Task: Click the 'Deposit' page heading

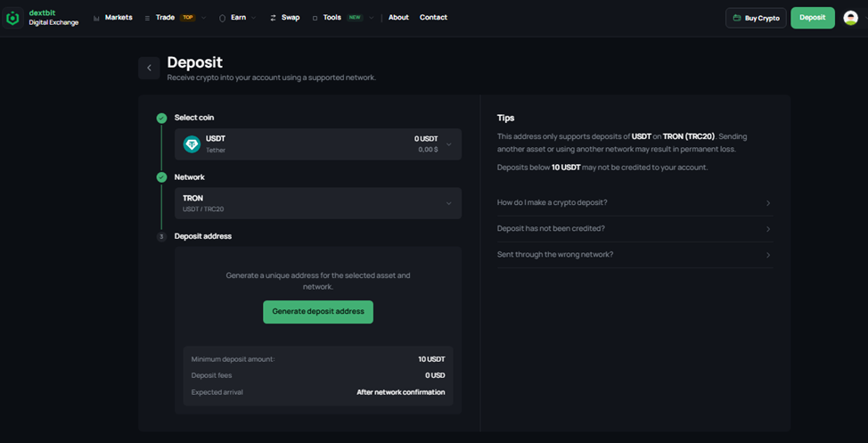Action: [x=195, y=62]
